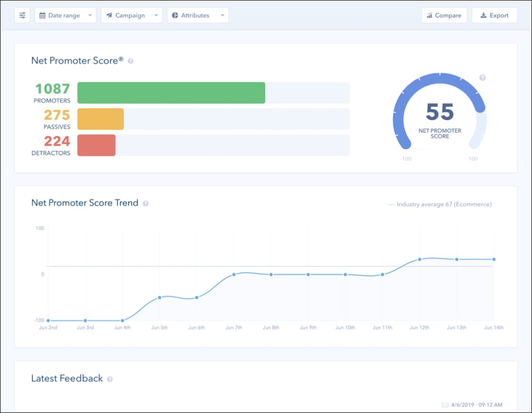The width and height of the screenshot is (532, 413).
Task: Click the Jun 5th trend data point
Action: (160, 298)
